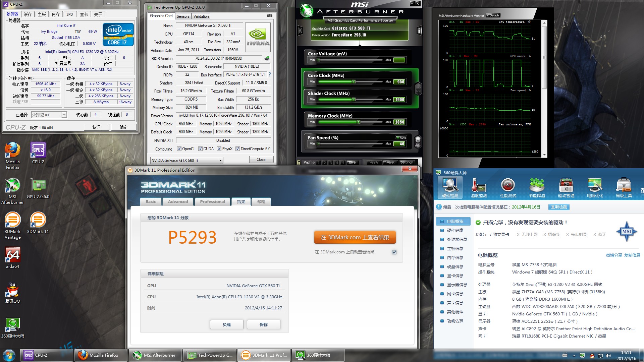Click the volume icon in system tray

tap(608, 355)
